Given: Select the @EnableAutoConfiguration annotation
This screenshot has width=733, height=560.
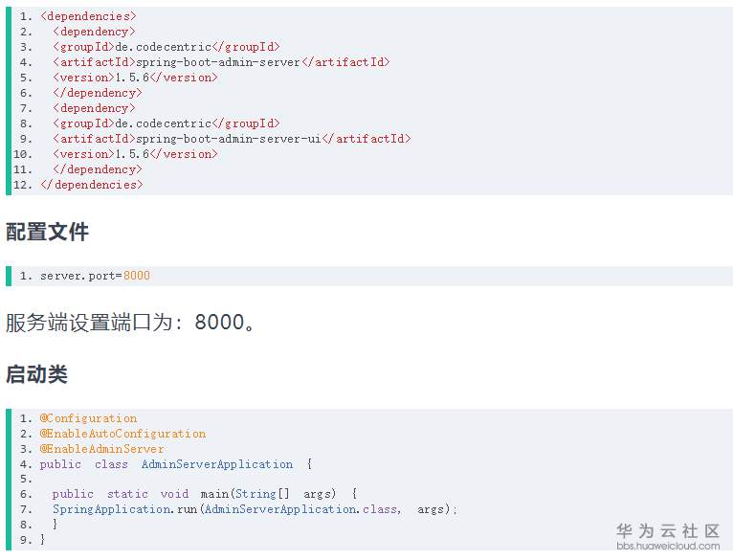Looking at the screenshot, I should [122, 434].
